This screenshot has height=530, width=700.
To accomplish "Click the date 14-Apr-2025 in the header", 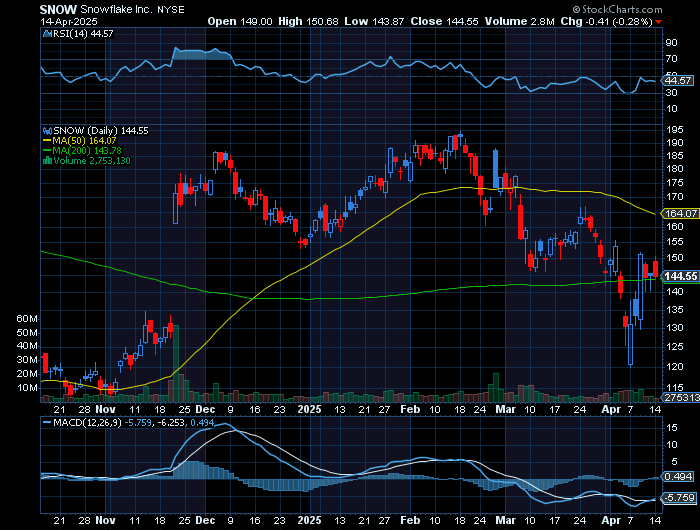I will pos(69,21).
